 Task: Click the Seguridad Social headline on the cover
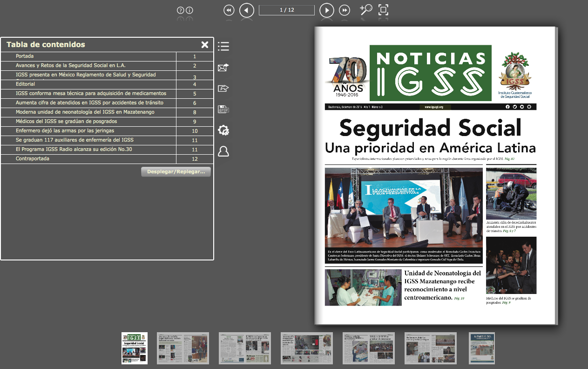click(x=431, y=128)
